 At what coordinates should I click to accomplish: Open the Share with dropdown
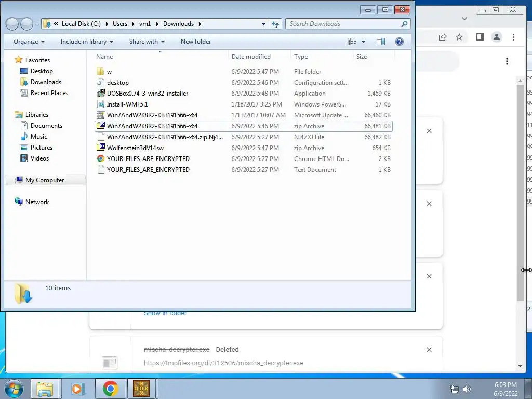[147, 42]
